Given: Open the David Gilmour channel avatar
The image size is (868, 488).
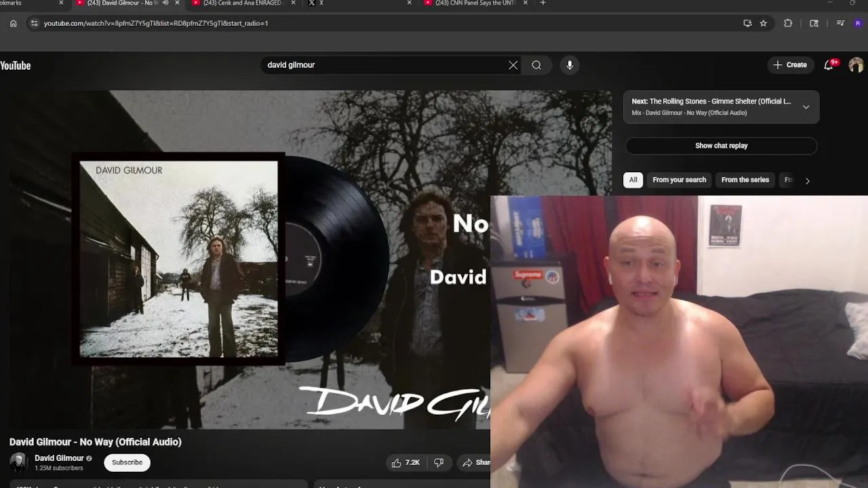Looking at the screenshot, I should coord(18,462).
